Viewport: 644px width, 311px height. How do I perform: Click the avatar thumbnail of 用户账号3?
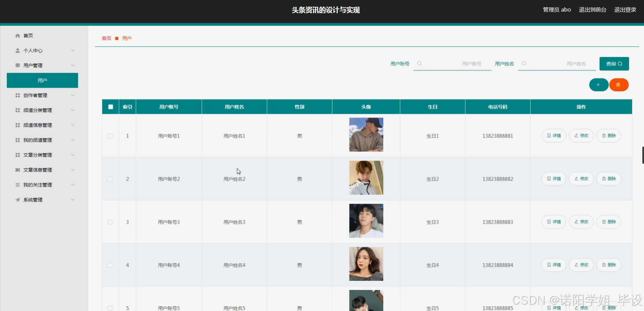(366, 221)
